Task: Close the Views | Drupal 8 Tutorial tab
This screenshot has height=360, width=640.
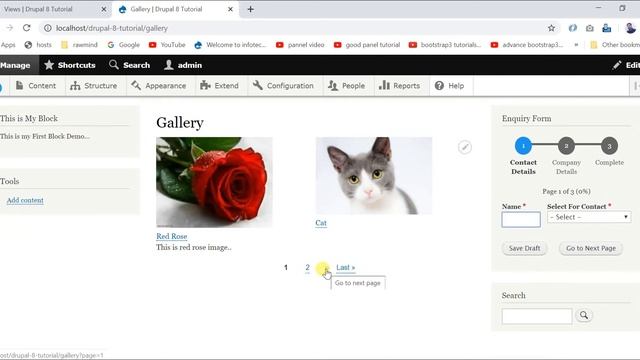Action: 104,9
